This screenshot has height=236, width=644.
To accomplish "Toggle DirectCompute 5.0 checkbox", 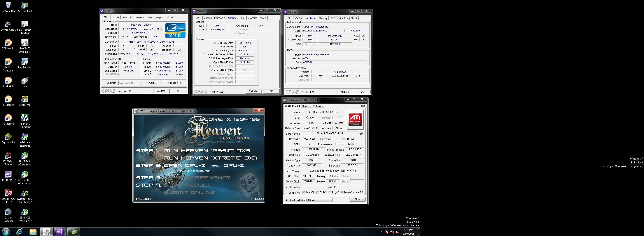I will tap(342, 193).
